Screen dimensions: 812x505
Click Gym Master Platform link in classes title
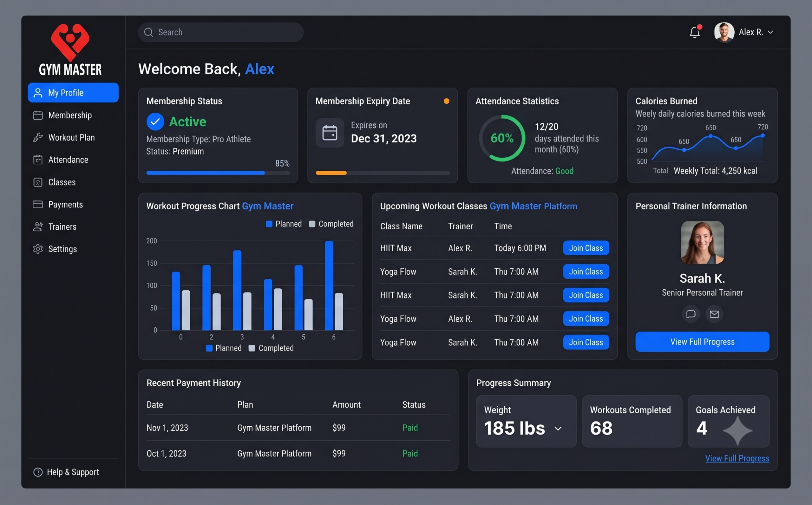(x=533, y=206)
